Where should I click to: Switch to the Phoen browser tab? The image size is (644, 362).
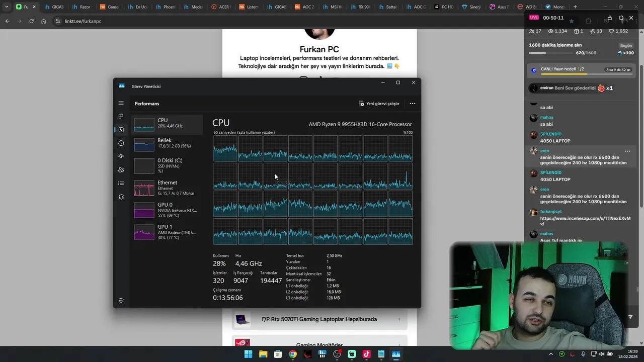[x=165, y=7]
